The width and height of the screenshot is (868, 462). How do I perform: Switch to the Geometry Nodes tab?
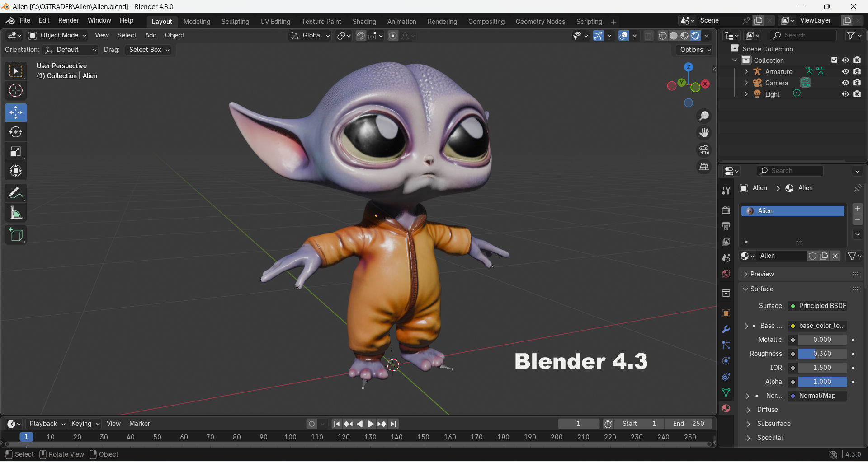click(540, 22)
